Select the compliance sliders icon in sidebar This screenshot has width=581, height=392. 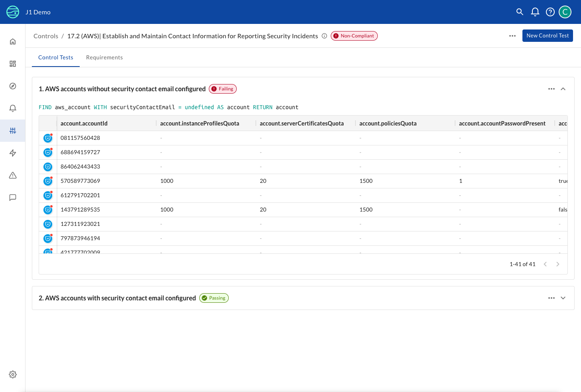click(13, 131)
